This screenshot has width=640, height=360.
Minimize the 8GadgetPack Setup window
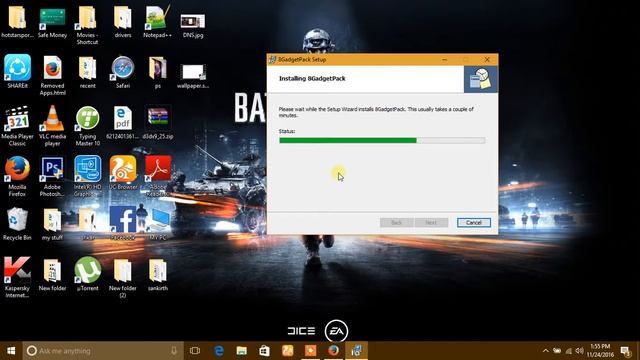(x=444, y=60)
